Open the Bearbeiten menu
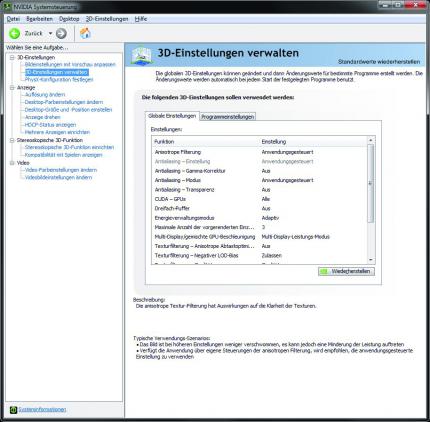 click(x=39, y=19)
